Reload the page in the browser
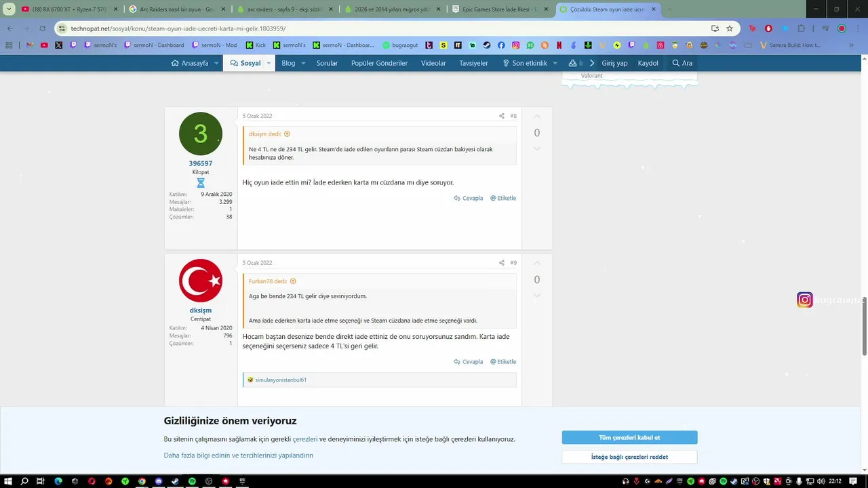 tap(43, 28)
